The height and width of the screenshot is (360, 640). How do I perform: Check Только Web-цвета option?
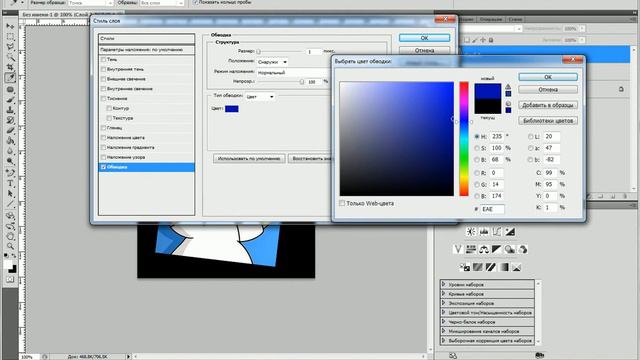coord(342,203)
